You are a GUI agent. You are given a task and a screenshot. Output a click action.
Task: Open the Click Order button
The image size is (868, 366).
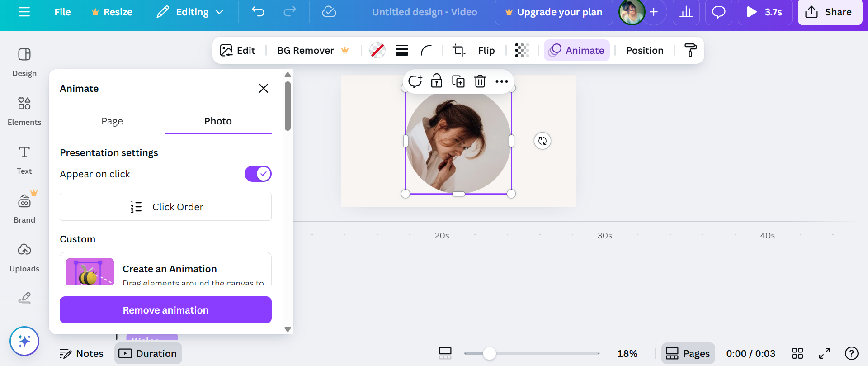pyautogui.click(x=165, y=207)
